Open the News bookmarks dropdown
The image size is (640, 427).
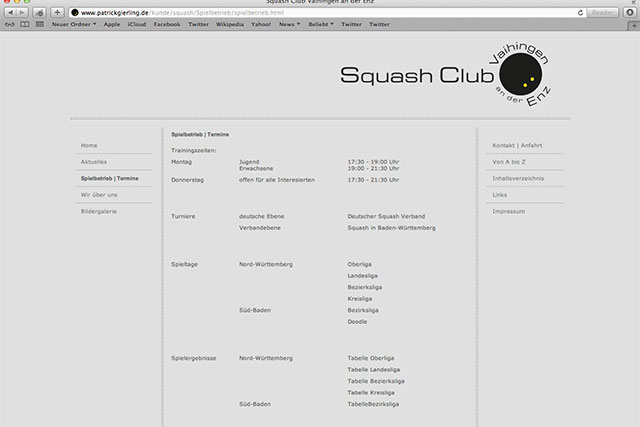(x=290, y=23)
